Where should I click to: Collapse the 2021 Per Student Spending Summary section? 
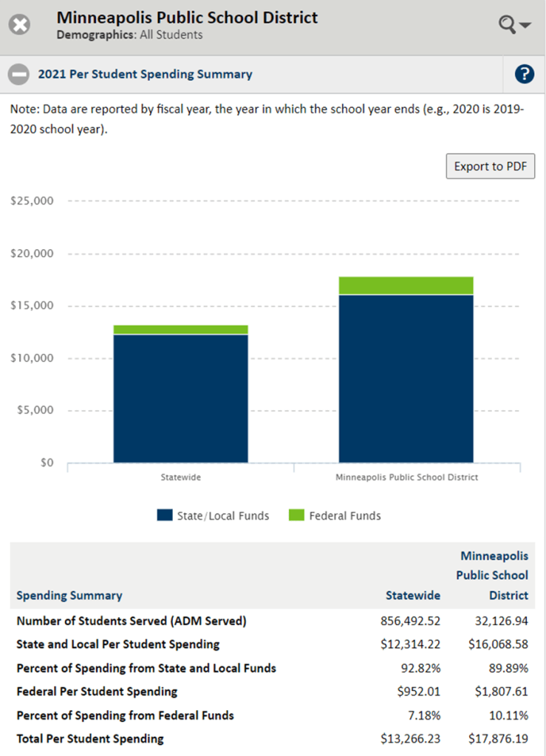click(19, 74)
